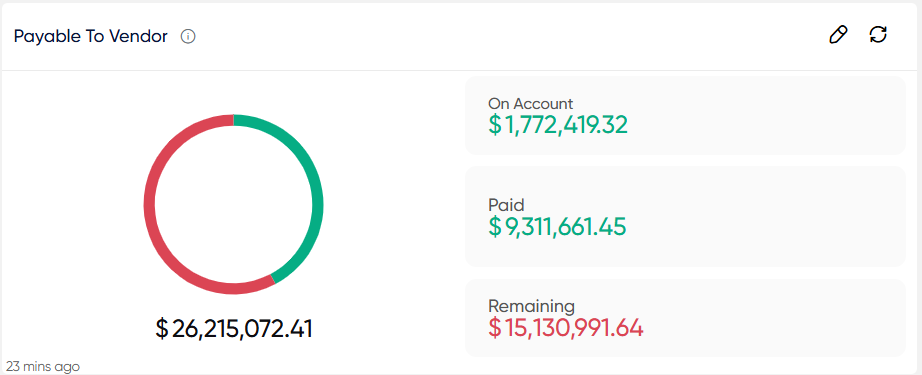Click the Remaining label text
The width and height of the screenshot is (922, 375).
[x=532, y=306]
